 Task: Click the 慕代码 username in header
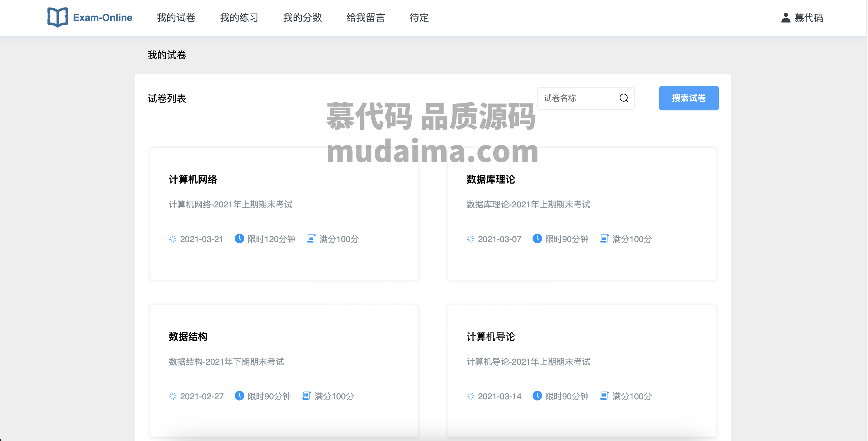click(x=809, y=18)
